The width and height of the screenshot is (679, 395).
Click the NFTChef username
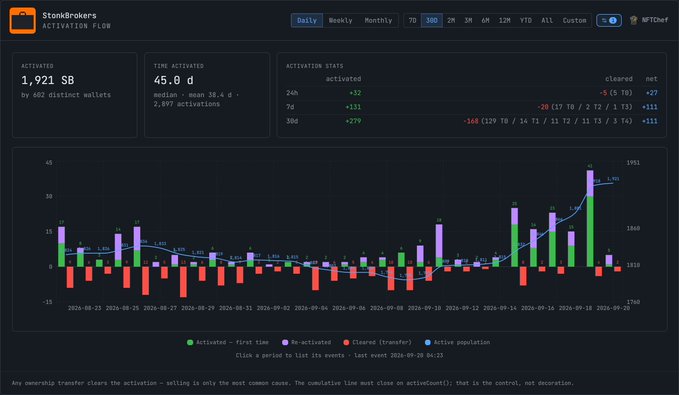point(655,20)
